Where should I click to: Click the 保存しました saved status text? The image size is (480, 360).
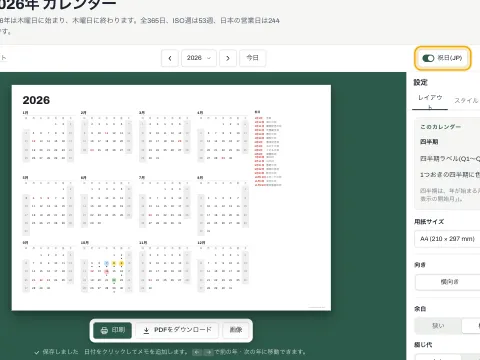[60, 352]
